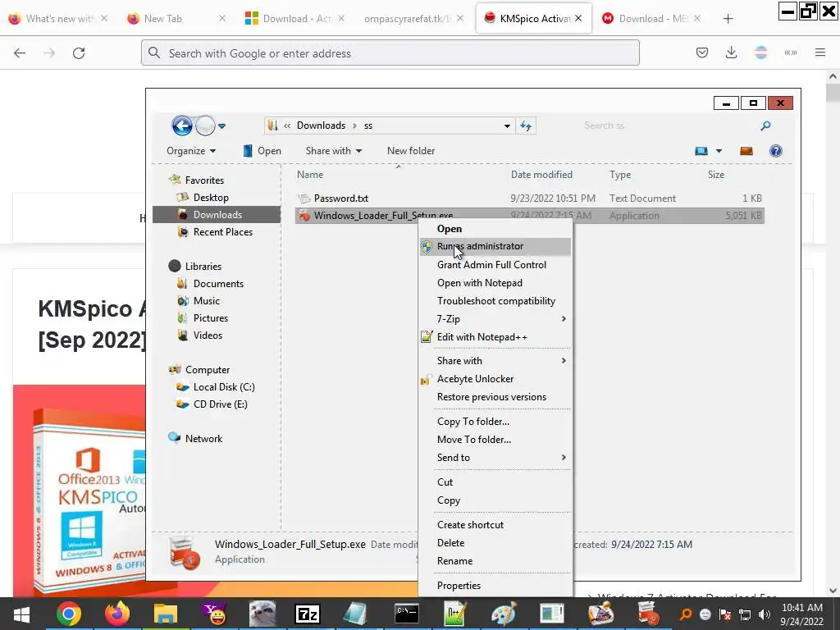Switch to the New Tab browser tab
Viewport: 840px width, 630px height.
click(x=176, y=19)
